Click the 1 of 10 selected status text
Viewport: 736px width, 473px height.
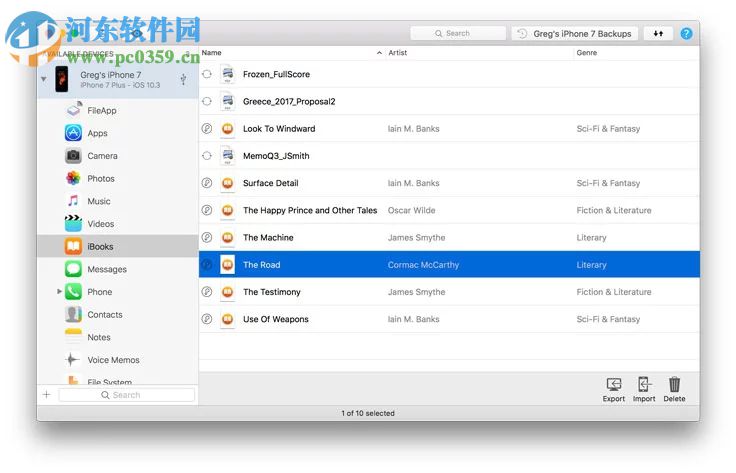(x=368, y=413)
